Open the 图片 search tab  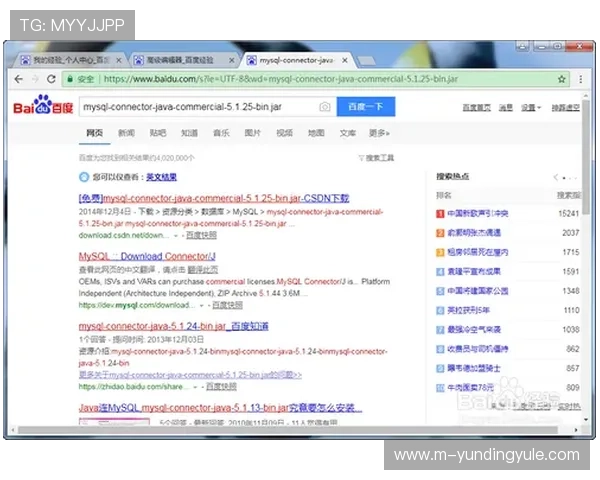pyautogui.click(x=253, y=133)
